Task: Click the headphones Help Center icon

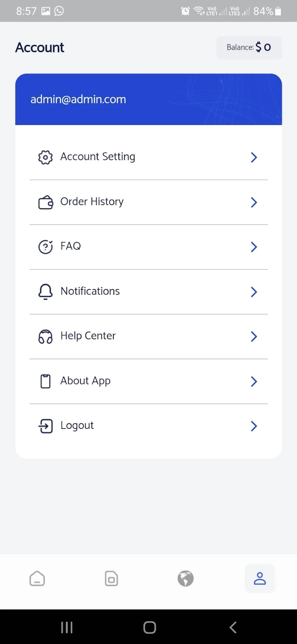Action: pyautogui.click(x=45, y=336)
